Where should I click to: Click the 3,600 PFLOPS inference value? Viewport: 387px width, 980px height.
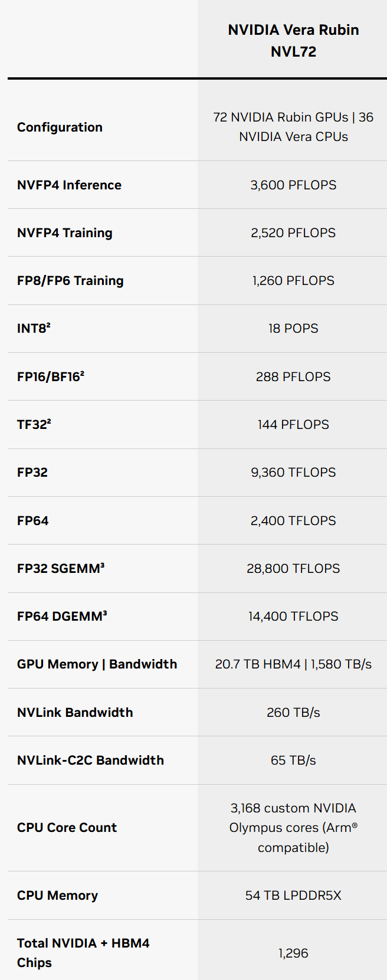(293, 185)
